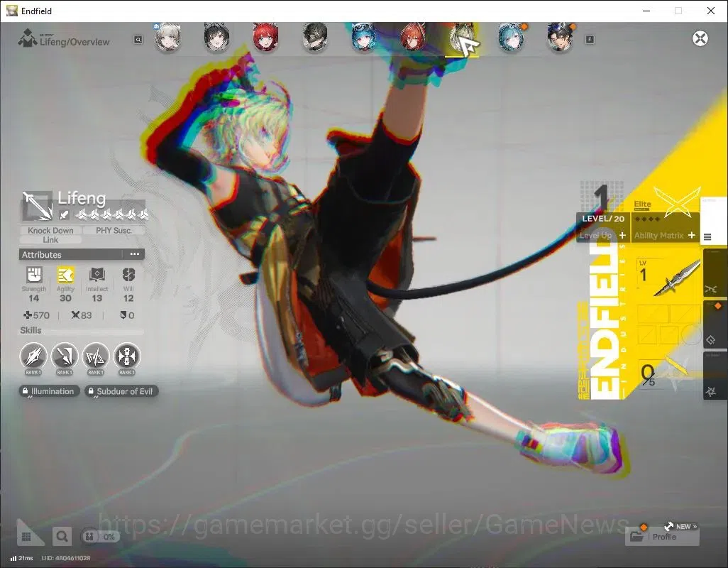
Task: Expand Attributes details with three dots
Action: (x=135, y=254)
